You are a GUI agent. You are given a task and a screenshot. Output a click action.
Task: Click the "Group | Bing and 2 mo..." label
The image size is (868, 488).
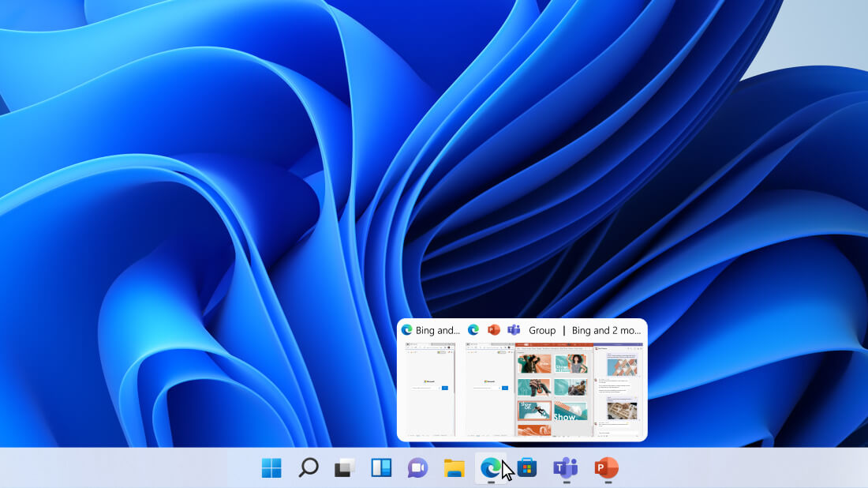coord(585,330)
